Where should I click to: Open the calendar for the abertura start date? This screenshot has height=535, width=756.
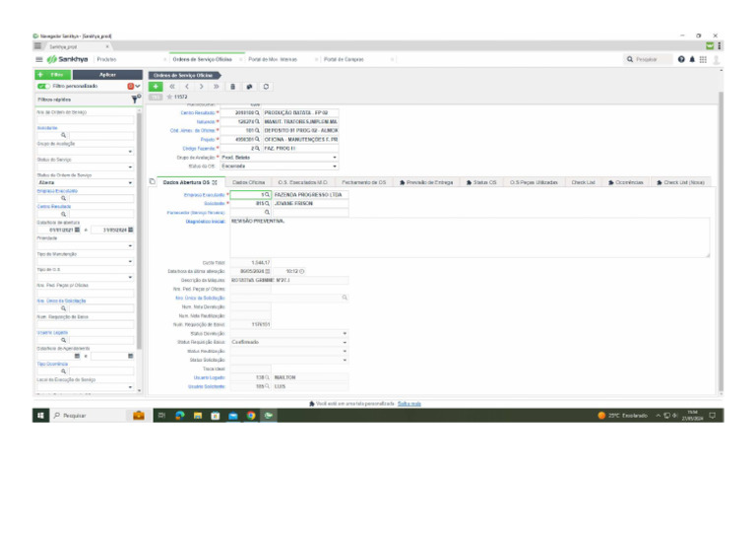77,230
